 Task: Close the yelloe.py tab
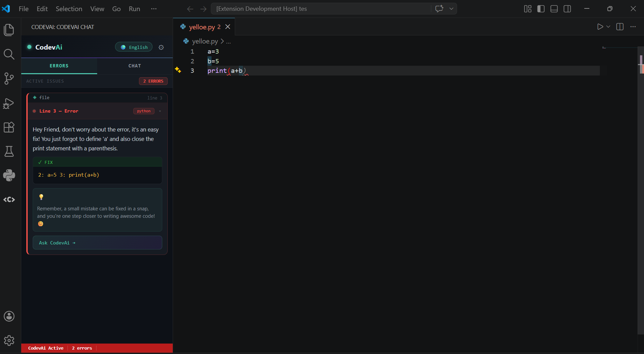228,27
